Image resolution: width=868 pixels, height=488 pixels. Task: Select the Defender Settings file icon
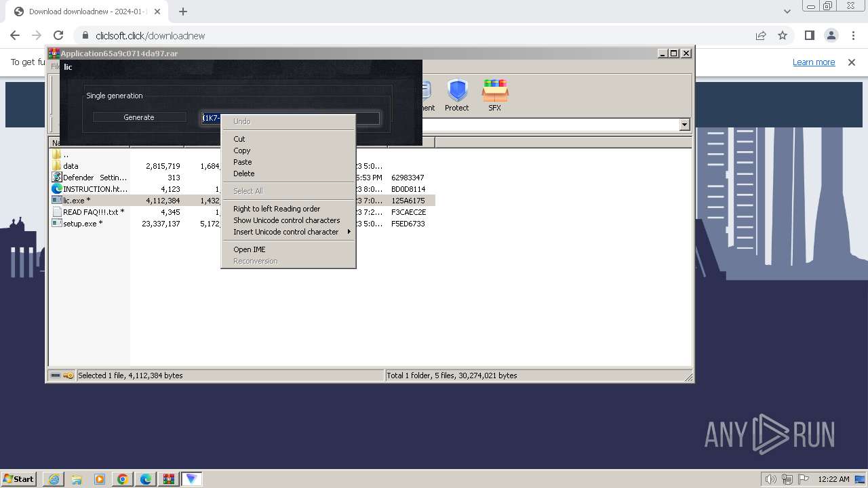(x=57, y=178)
